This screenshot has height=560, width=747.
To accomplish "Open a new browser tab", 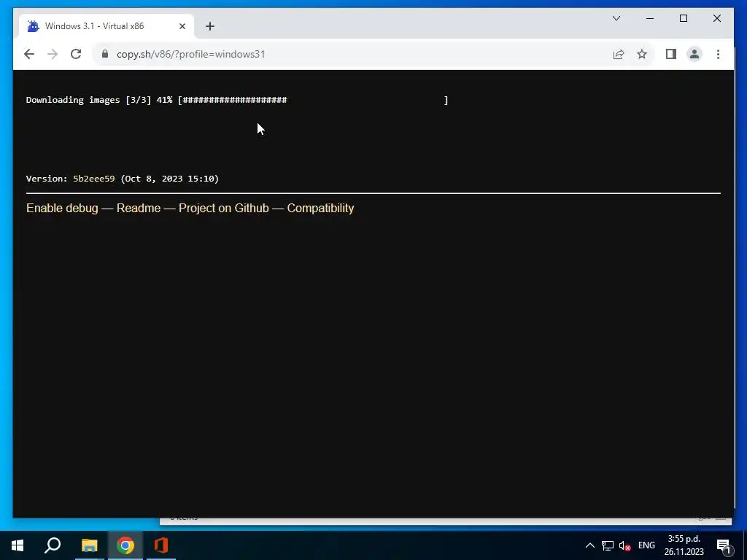I will (210, 26).
